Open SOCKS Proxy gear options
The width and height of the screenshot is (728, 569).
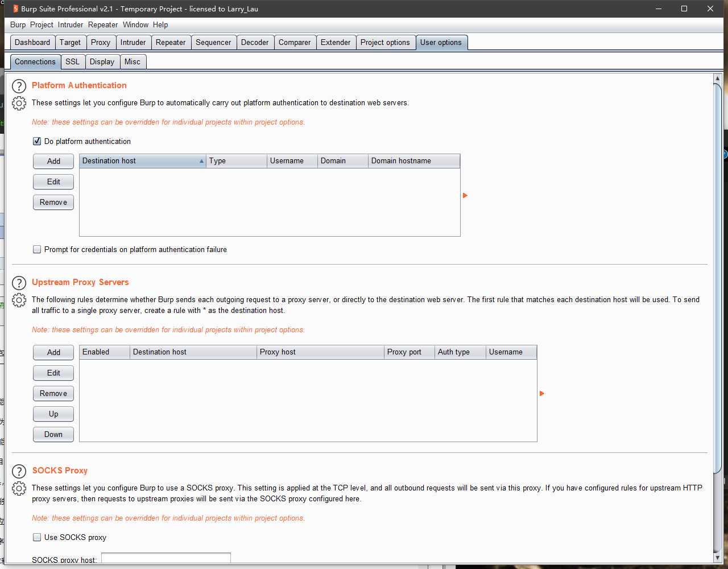click(19, 488)
